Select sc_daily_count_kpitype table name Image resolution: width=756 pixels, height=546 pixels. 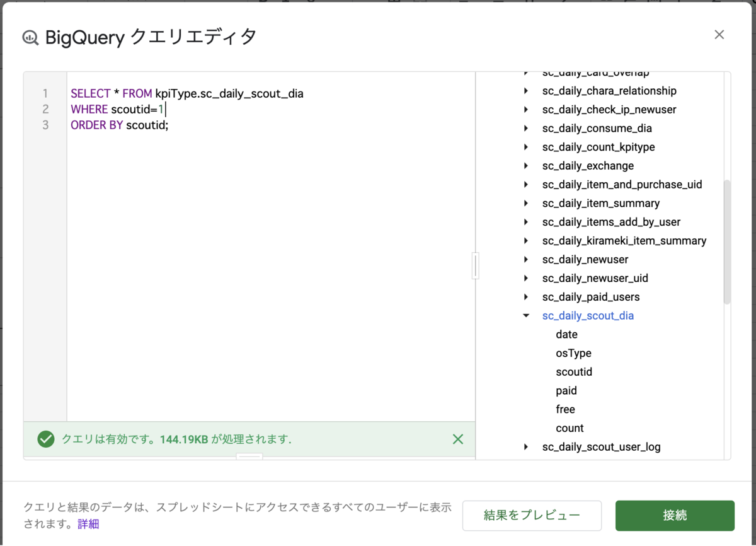[598, 147]
